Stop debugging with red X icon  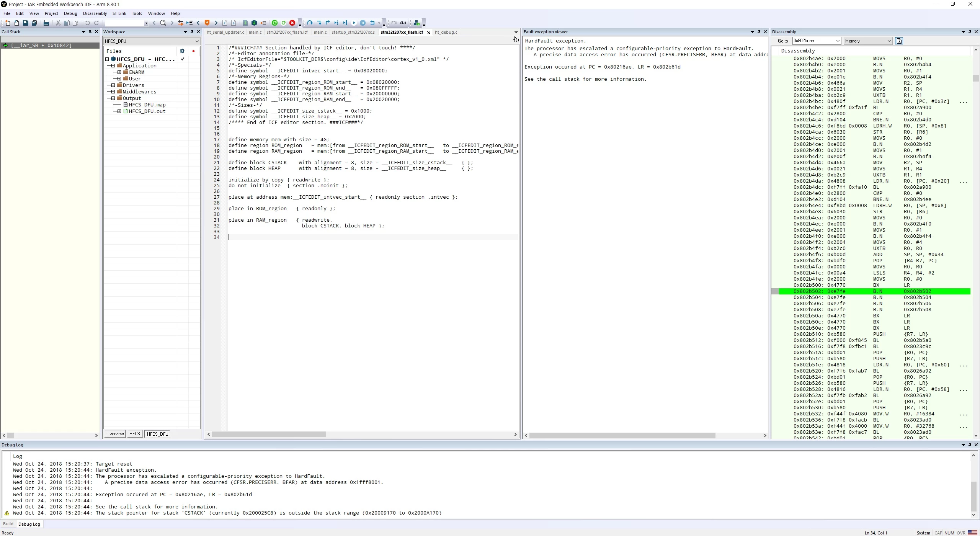tap(292, 23)
